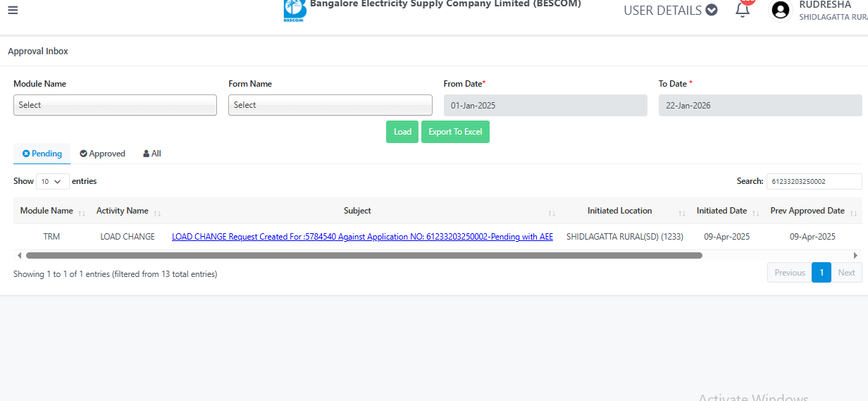Screen dimensions: 868x401
Task: Sort by Activity Name column
Action: point(128,211)
